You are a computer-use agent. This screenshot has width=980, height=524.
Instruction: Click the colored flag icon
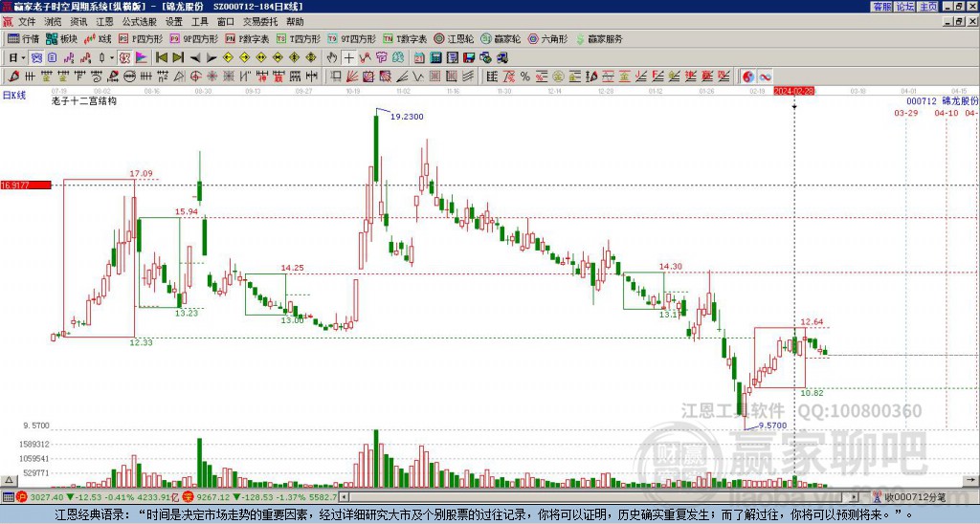[x=142, y=58]
